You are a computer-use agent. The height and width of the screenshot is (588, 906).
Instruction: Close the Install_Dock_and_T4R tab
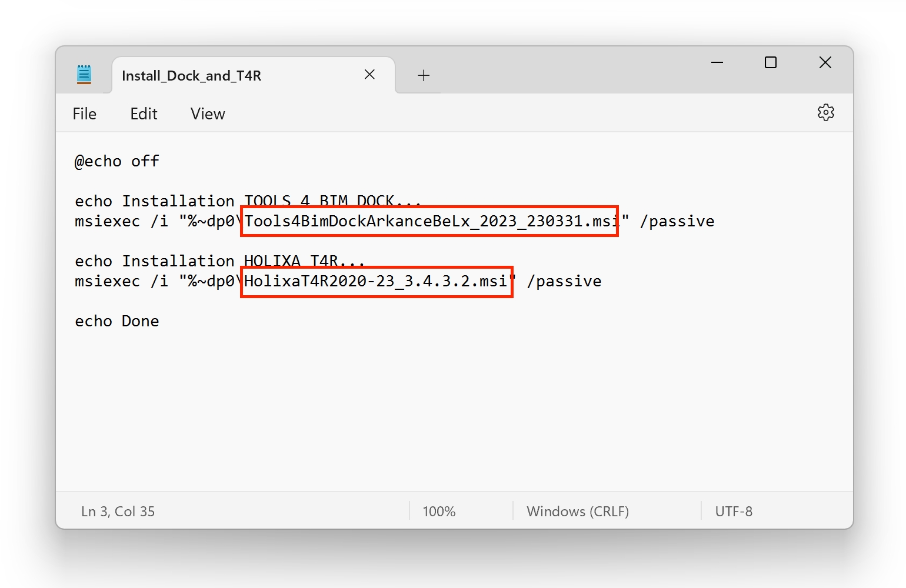(x=369, y=75)
